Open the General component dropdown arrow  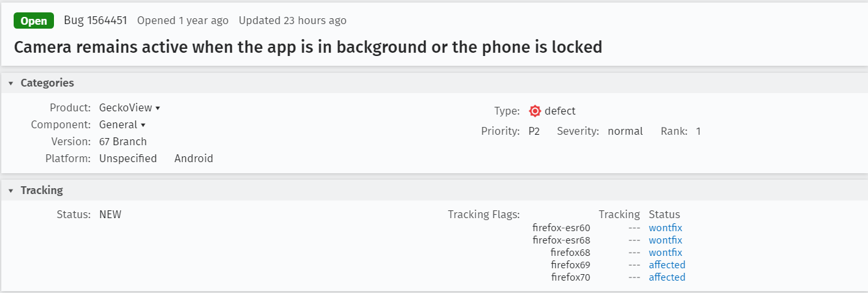(x=143, y=125)
